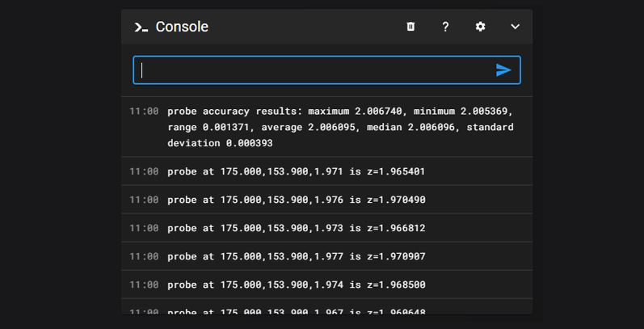
Task: Click the partially visible bottom probe entry
Action: point(296,310)
